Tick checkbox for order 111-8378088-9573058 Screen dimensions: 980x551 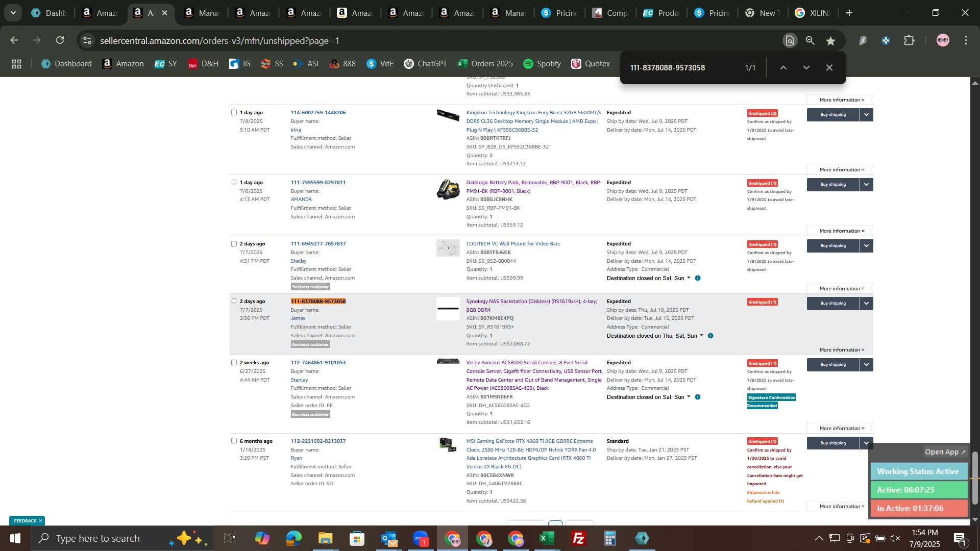pos(234,301)
